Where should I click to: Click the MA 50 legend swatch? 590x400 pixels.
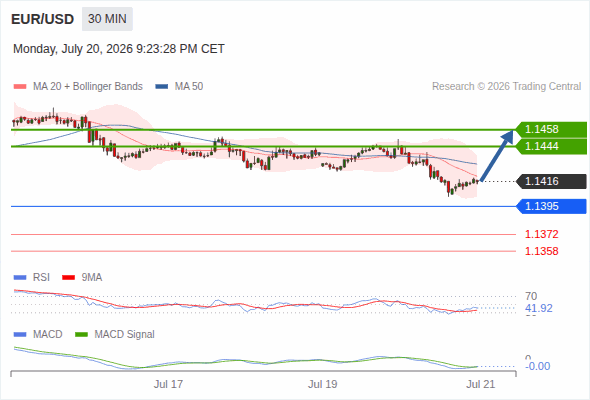point(162,87)
